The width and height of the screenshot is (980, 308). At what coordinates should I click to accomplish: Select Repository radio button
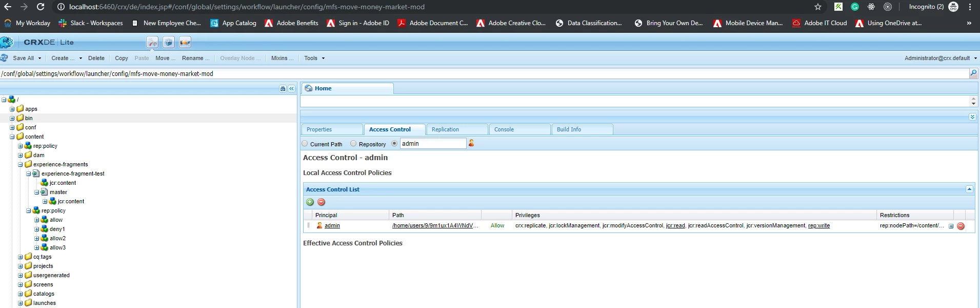353,144
